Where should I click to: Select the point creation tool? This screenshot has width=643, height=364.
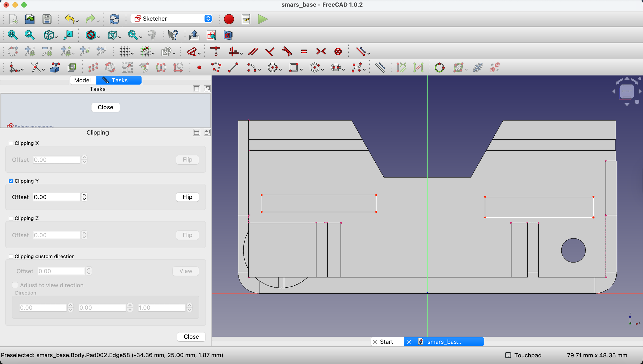pos(199,68)
